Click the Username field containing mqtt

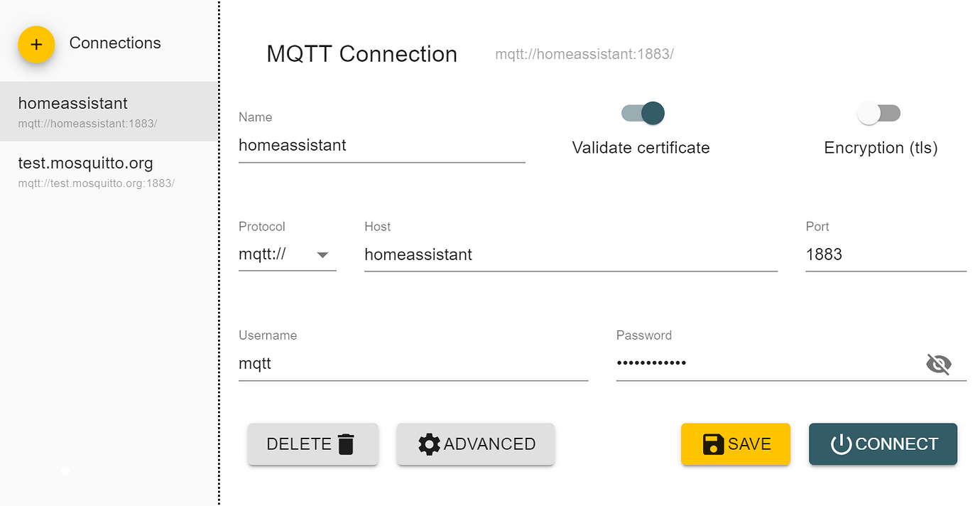[412, 363]
